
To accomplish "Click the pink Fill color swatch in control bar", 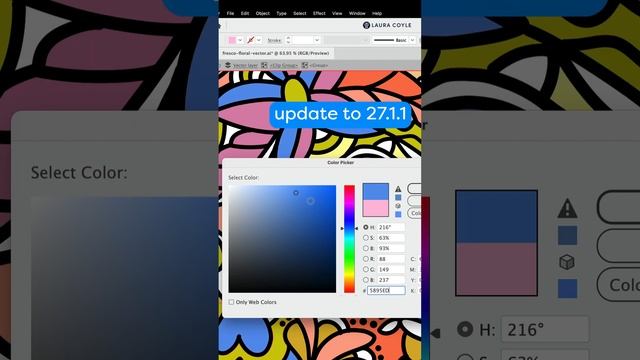I will tap(232, 40).
